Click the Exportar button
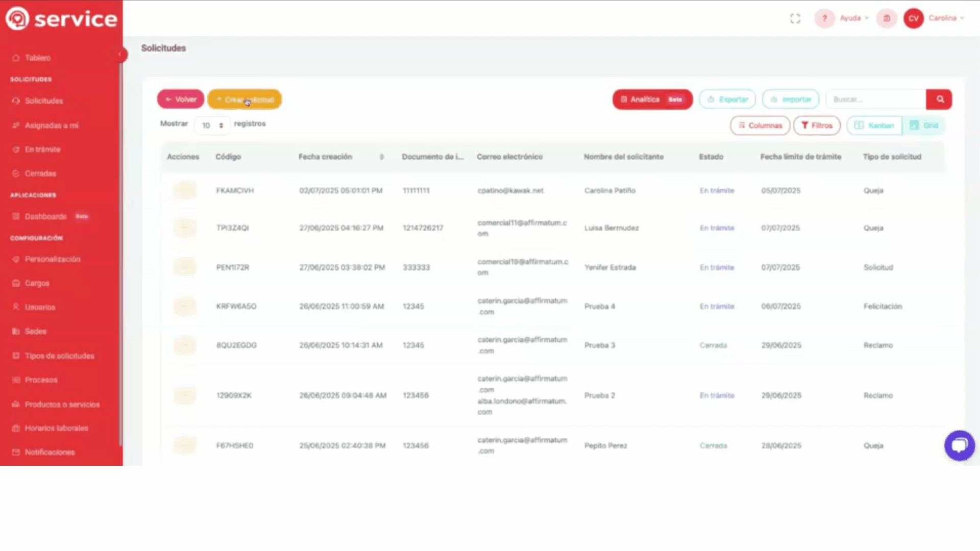980x551 pixels. pos(727,99)
